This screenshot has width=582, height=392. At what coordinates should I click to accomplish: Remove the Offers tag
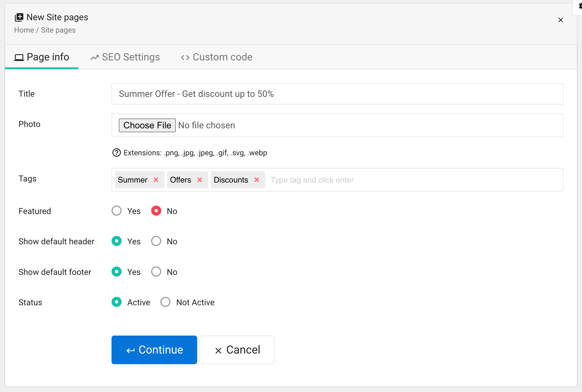click(x=200, y=180)
